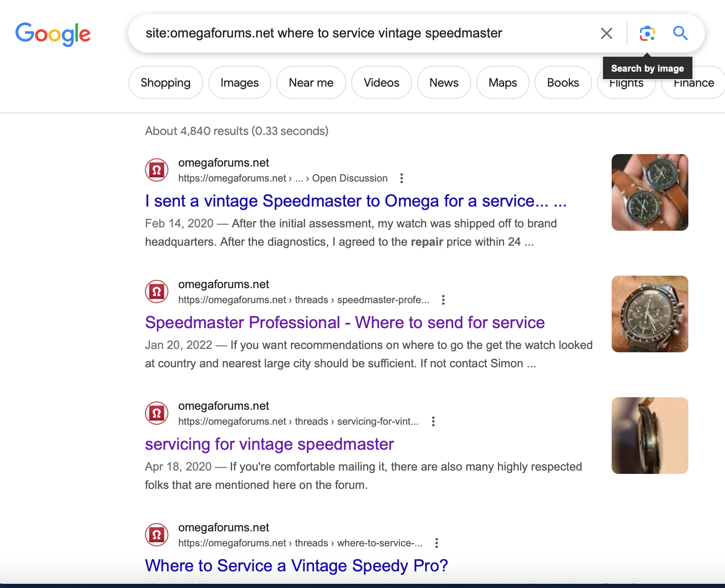Click the Google logo
The image size is (725, 588).
tap(53, 34)
